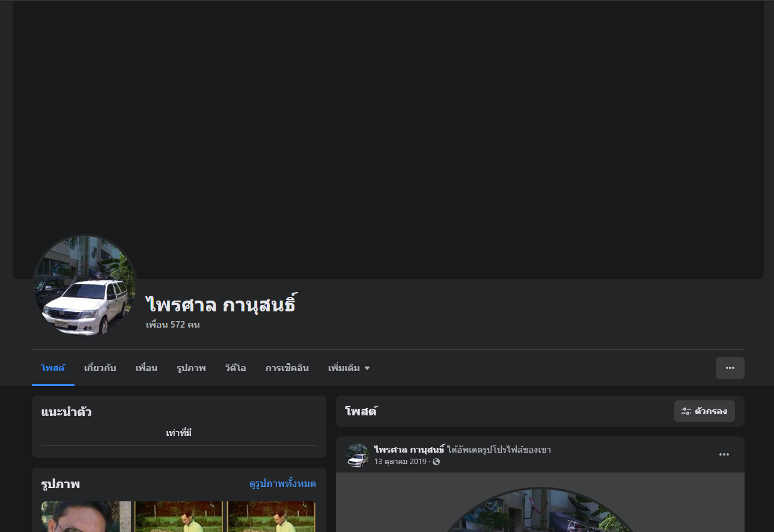Open the ดูรูปภาพทั้งหมด link
The width and height of the screenshot is (774, 532).
click(282, 484)
